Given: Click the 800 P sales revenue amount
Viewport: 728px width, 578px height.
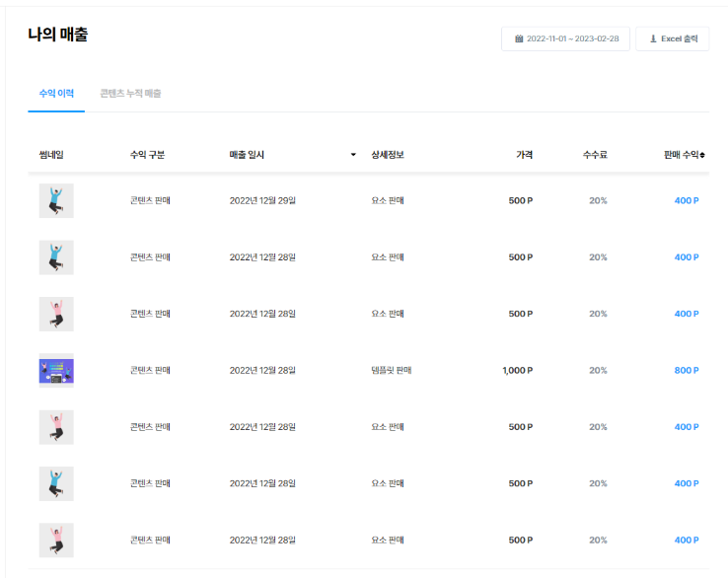Looking at the screenshot, I should [687, 371].
